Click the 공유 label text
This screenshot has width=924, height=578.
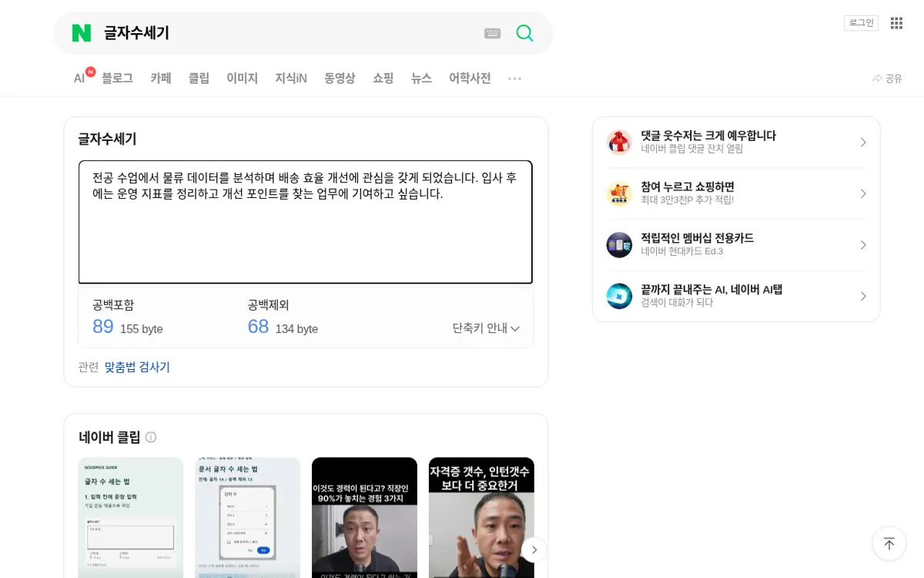click(x=894, y=79)
